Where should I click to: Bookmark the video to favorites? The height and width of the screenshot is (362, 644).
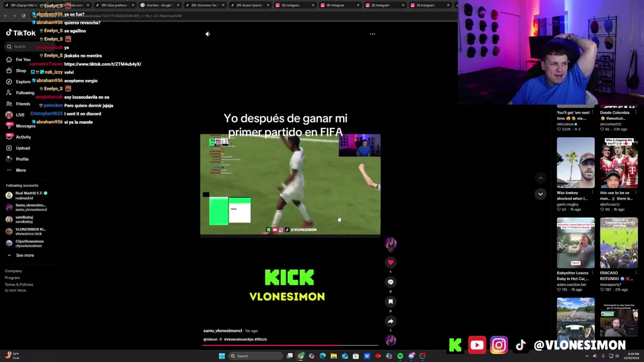tap(390, 301)
